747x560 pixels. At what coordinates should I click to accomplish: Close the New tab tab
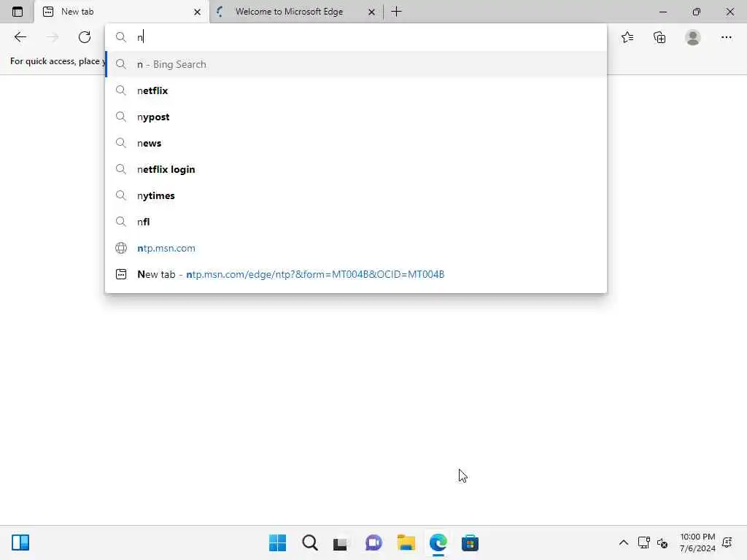coord(197,12)
